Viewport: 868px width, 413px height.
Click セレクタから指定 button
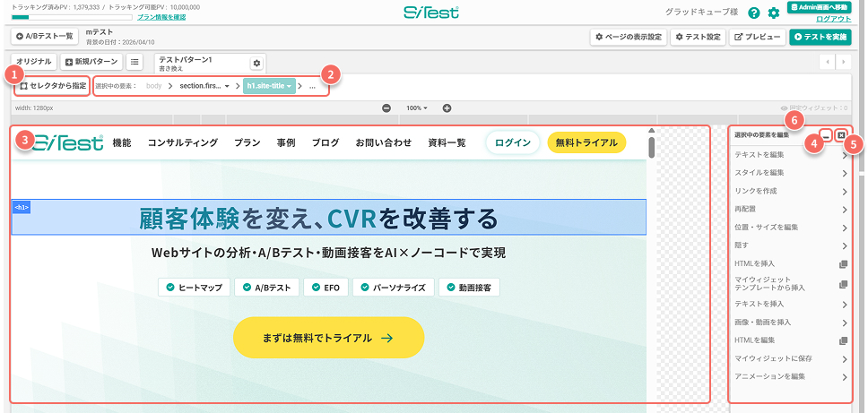click(53, 86)
